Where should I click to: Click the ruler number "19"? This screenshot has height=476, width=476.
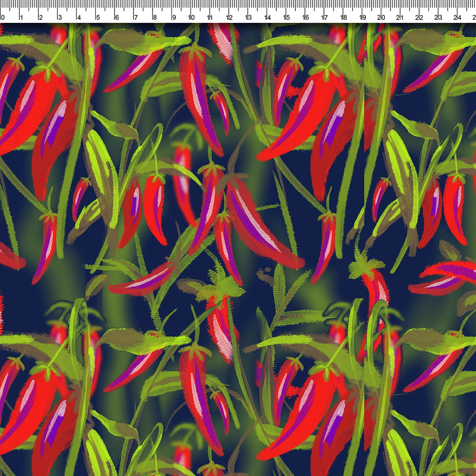click(363, 17)
